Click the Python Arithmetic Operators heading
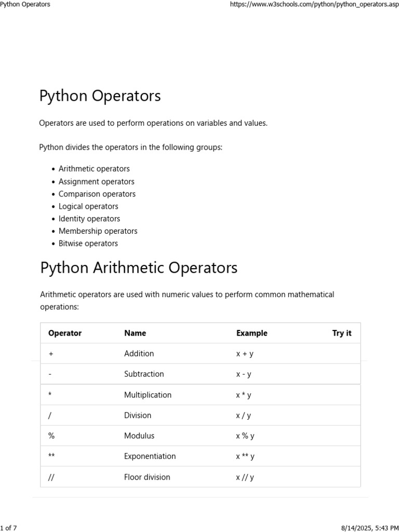This screenshot has width=399, height=532. pyautogui.click(x=139, y=268)
